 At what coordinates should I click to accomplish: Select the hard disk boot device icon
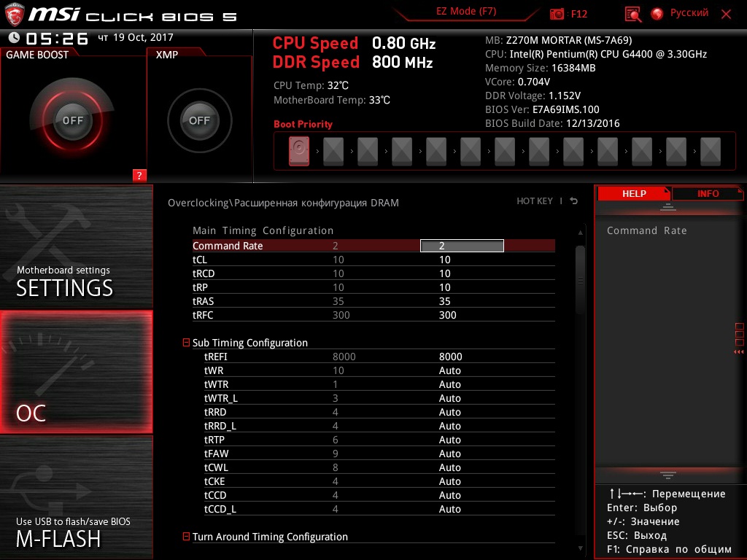(298, 151)
